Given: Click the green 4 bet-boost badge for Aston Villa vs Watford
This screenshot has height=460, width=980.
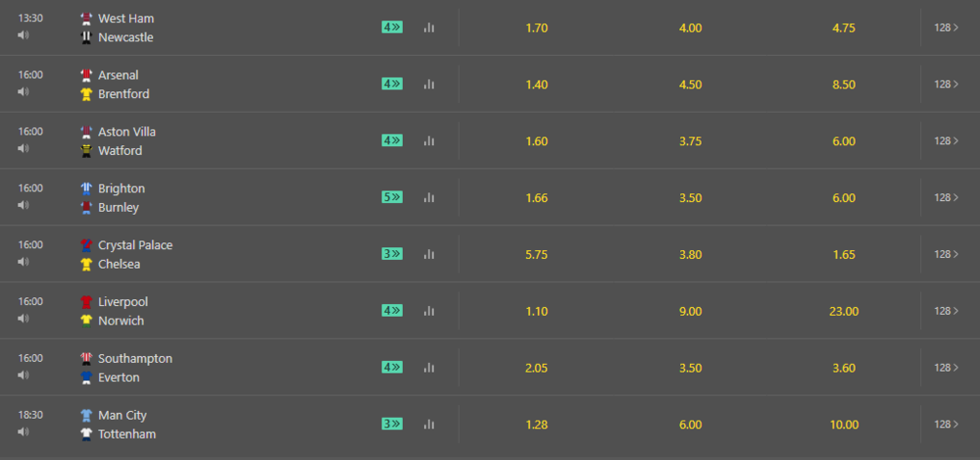Looking at the screenshot, I should [x=392, y=141].
